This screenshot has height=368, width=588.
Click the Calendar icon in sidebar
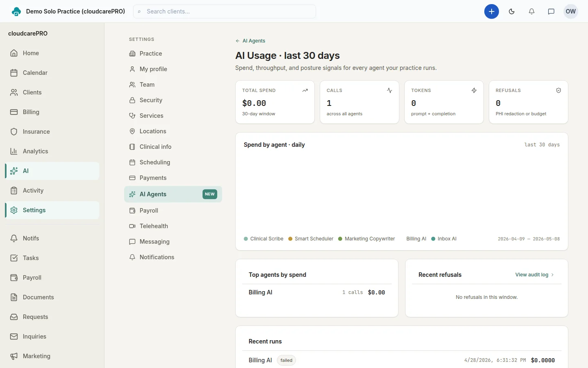click(14, 73)
